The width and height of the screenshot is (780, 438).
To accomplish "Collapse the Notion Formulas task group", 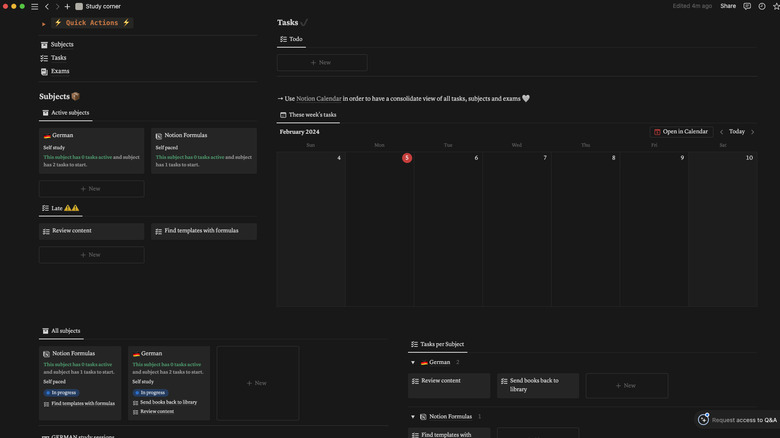I will pyautogui.click(x=414, y=416).
